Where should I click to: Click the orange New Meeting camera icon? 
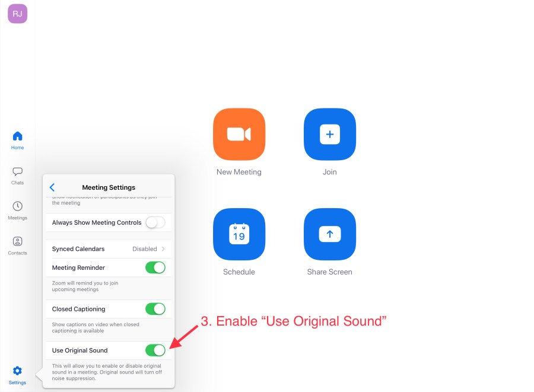click(x=239, y=135)
